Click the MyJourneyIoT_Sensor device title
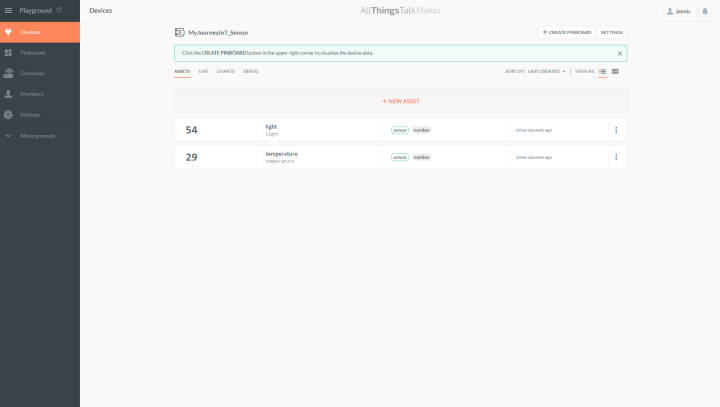Image resolution: width=720 pixels, height=407 pixels. click(x=218, y=33)
